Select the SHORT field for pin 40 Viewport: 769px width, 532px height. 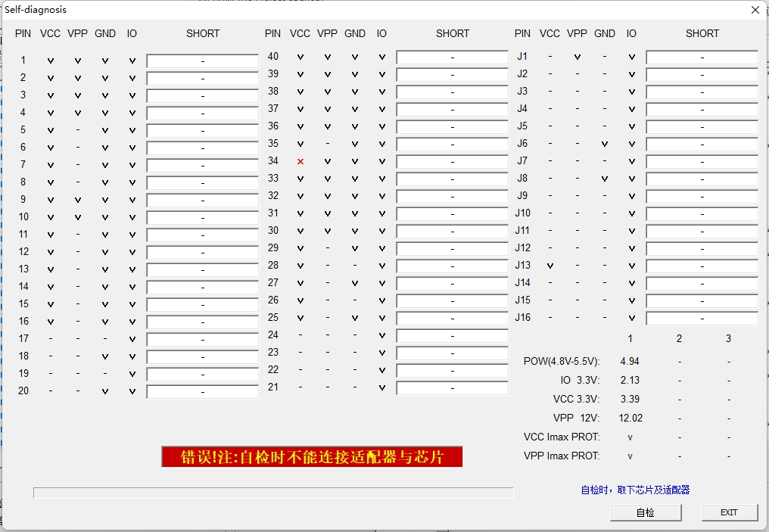coord(452,58)
